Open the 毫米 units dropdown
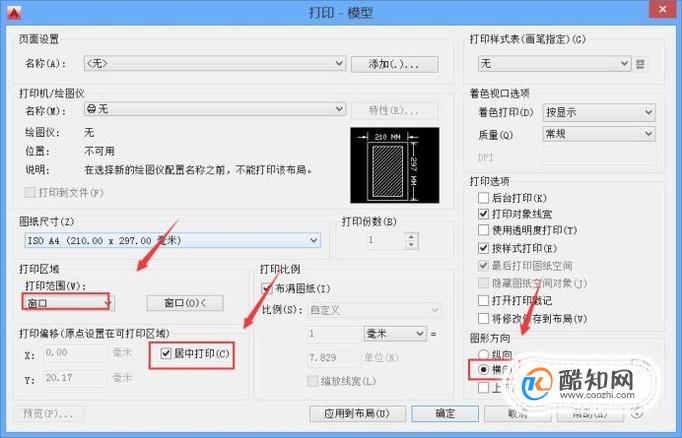The width and height of the screenshot is (682, 438). pyautogui.click(x=394, y=334)
